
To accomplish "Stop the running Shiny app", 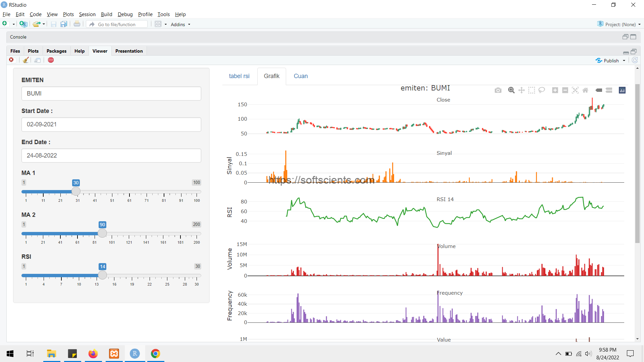I will pos(51,60).
